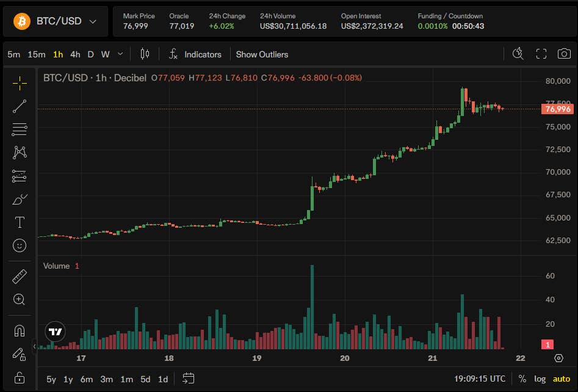
Task: Expand the BTC/USD market selector
Action: (56, 21)
